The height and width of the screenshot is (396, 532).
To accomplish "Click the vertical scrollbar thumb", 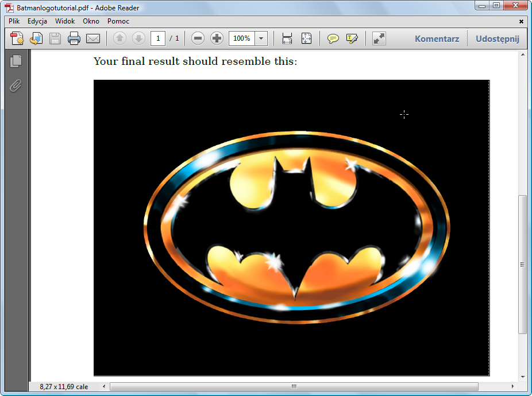I will coord(522,265).
